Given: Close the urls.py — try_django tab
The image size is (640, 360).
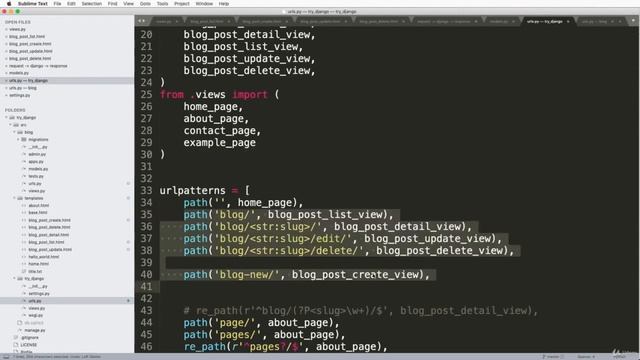Looking at the screenshot, I should point(568,21).
